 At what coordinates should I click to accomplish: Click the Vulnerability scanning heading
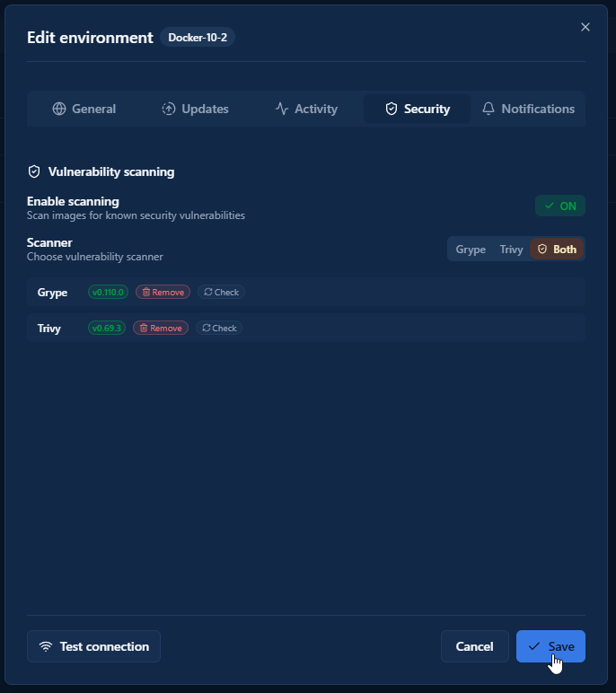click(x=111, y=171)
